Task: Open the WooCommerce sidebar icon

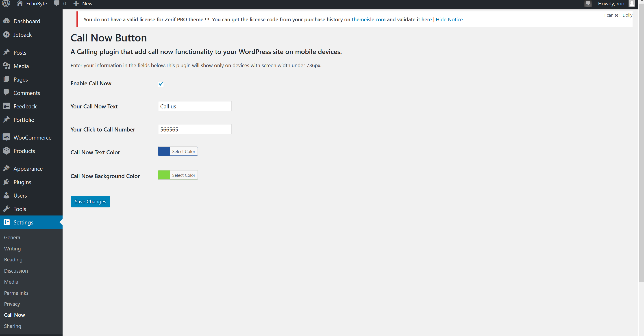Action: [x=7, y=137]
